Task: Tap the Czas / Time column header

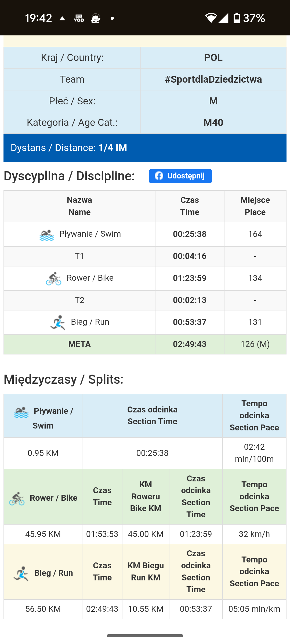Action: [x=190, y=206]
